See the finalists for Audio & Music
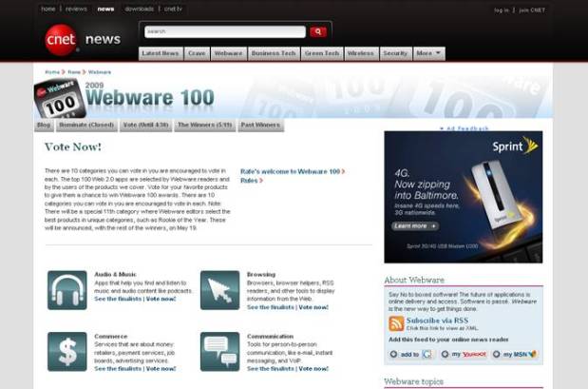The image size is (588, 389). coord(118,299)
